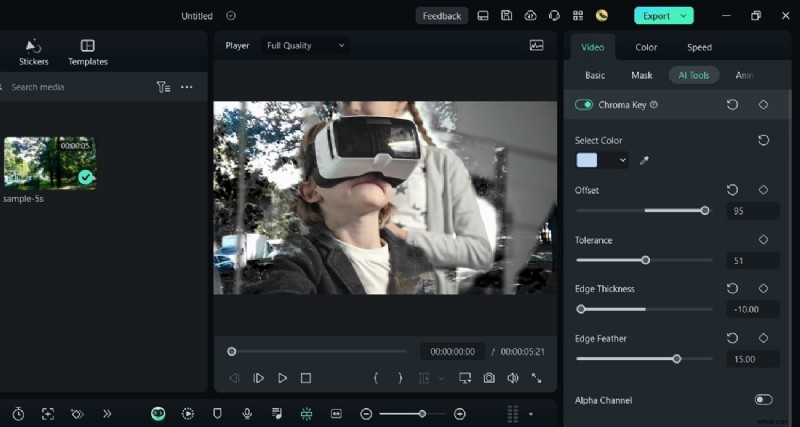
Task: Switch to the Color tab
Action: [x=646, y=47]
